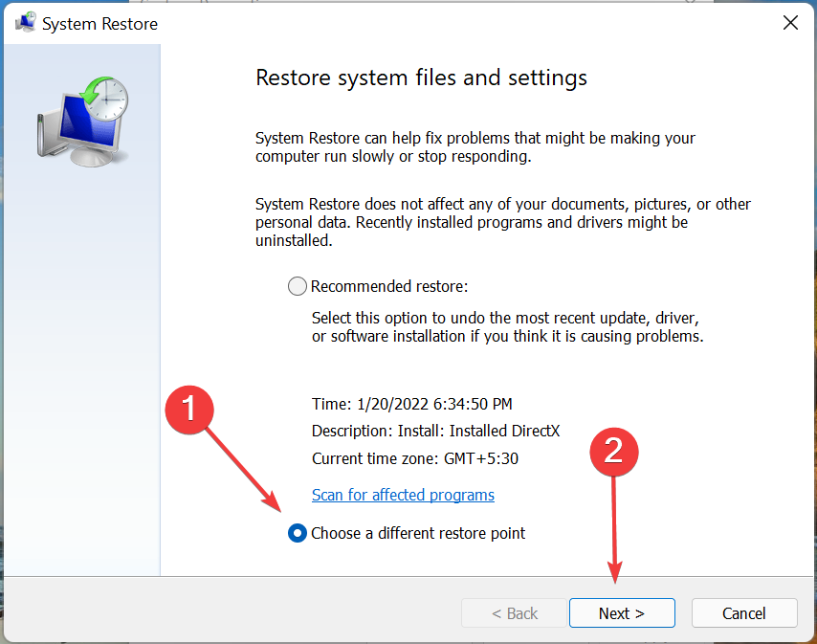This screenshot has width=817, height=644.
Task: Click the disabled "< Back" button
Action: 514,612
